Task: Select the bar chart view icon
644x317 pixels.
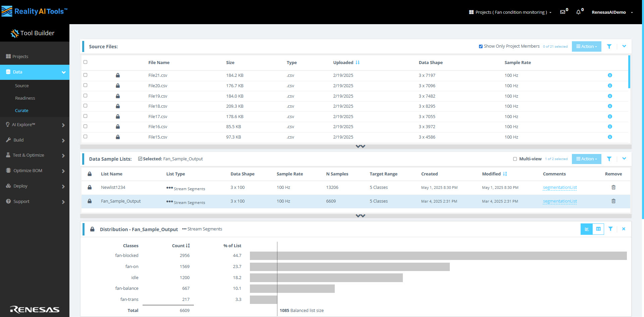Action: coord(586,229)
